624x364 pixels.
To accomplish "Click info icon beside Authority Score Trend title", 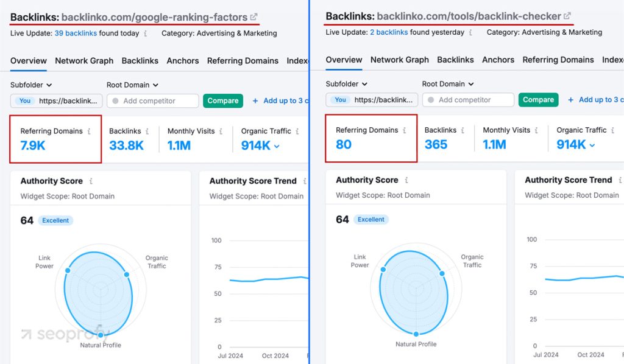I will [x=305, y=181].
